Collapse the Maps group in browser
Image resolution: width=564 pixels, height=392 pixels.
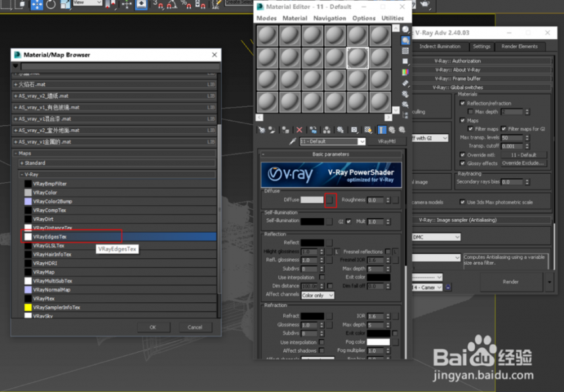(x=16, y=153)
